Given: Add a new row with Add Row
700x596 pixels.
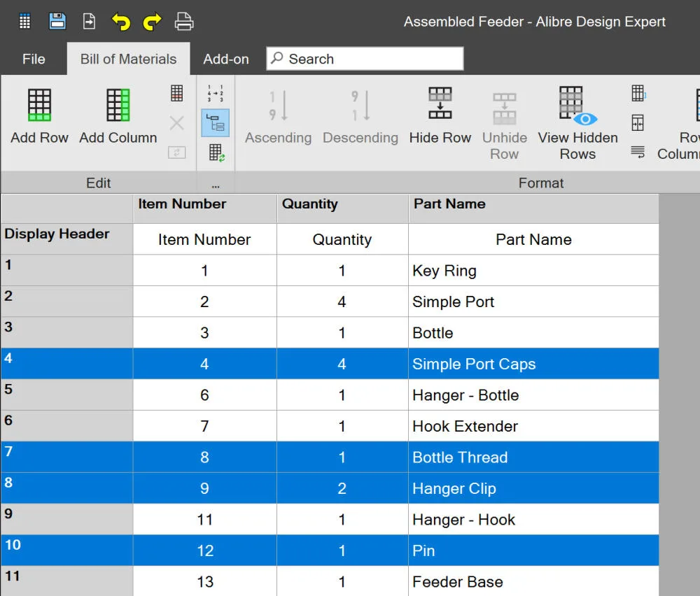Looking at the screenshot, I should [39, 116].
